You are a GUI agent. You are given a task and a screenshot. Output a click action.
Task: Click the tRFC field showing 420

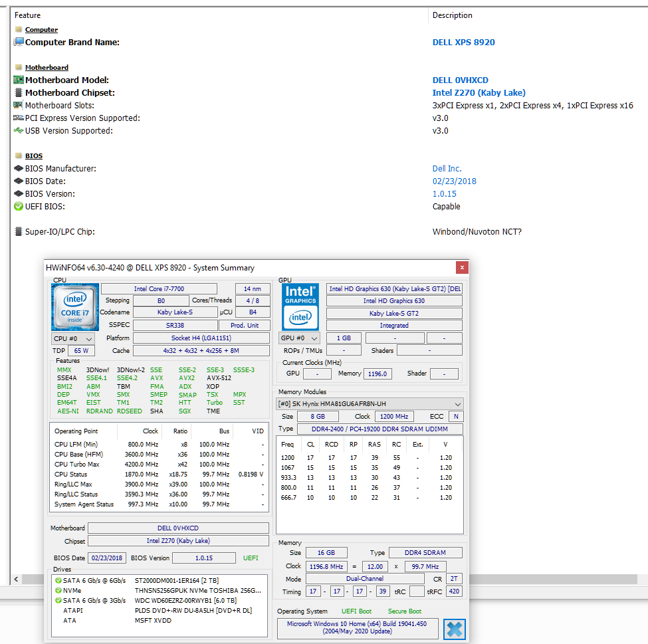click(x=454, y=591)
